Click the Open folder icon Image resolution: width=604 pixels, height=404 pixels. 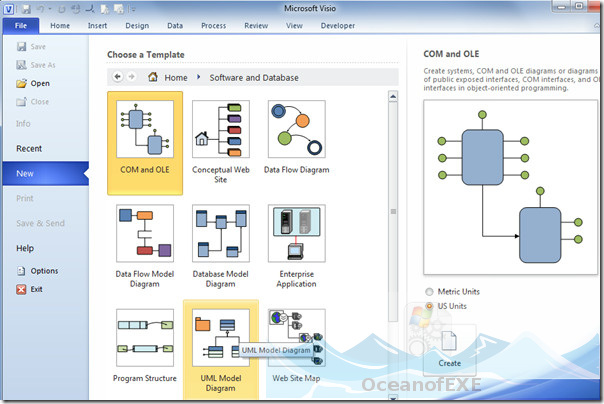click(x=21, y=83)
